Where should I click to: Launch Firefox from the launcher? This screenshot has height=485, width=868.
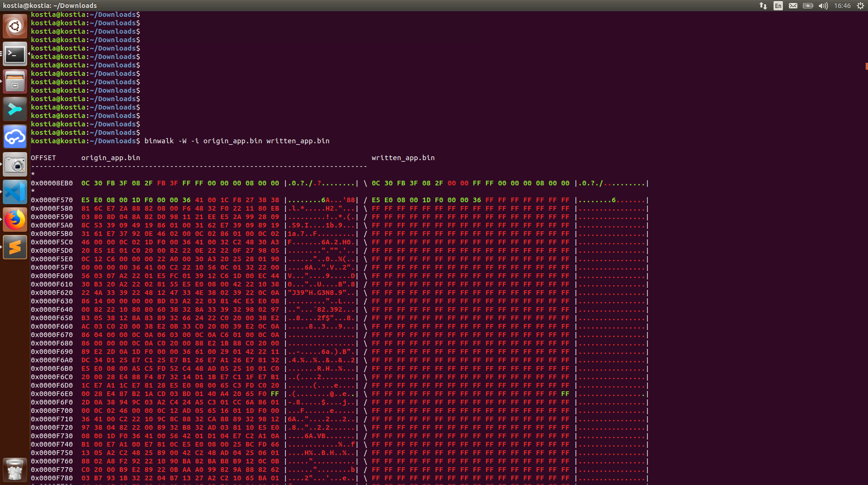tap(15, 220)
